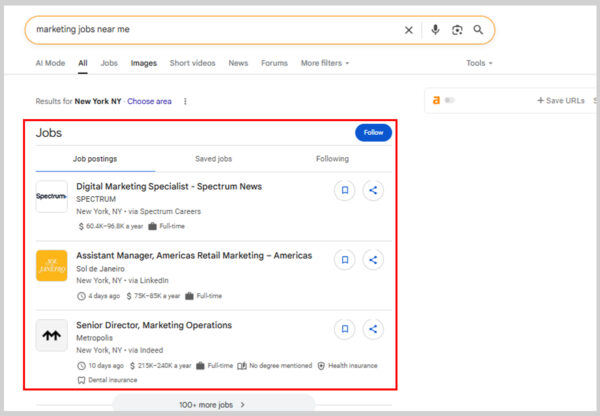Open search by image camera icon
Viewport: 600px width, 416px height.
click(x=457, y=30)
